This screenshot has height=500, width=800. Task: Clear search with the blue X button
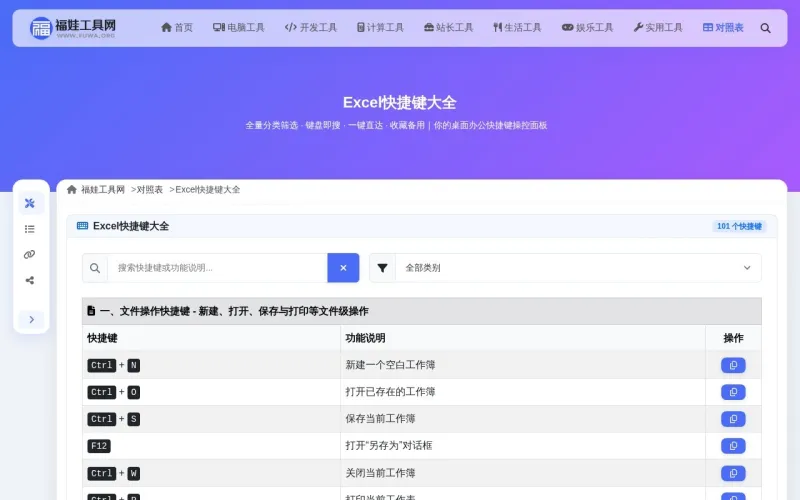[343, 268]
